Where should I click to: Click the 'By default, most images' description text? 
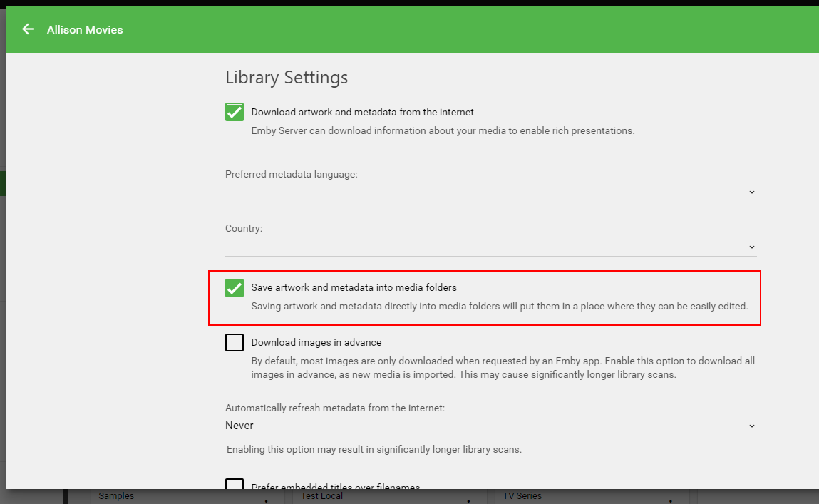coord(503,368)
